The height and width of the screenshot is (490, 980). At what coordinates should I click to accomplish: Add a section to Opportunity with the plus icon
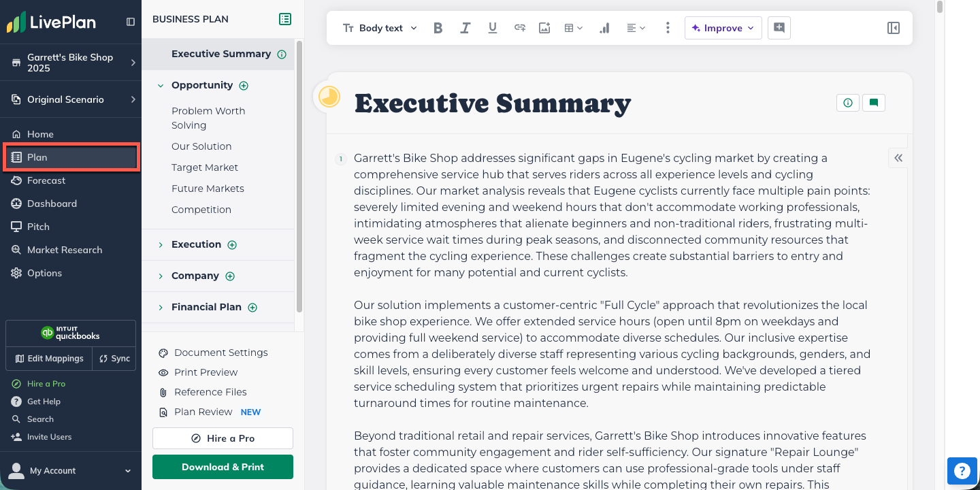coord(244,86)
